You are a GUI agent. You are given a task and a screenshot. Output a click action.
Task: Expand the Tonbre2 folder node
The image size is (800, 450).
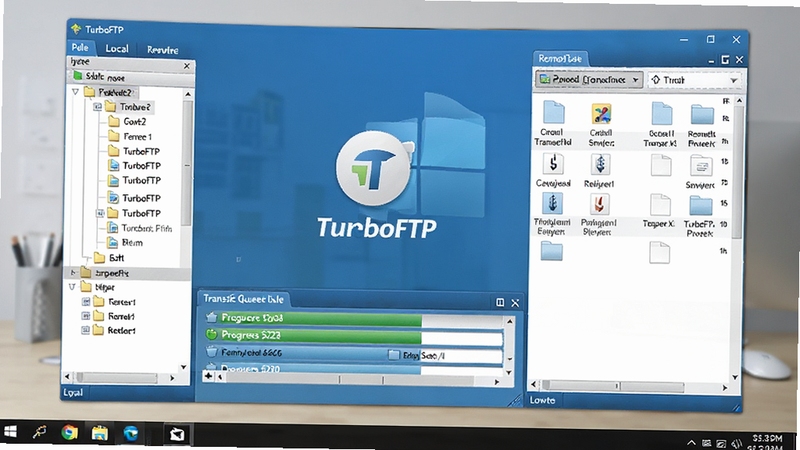(x=97, y=107)
